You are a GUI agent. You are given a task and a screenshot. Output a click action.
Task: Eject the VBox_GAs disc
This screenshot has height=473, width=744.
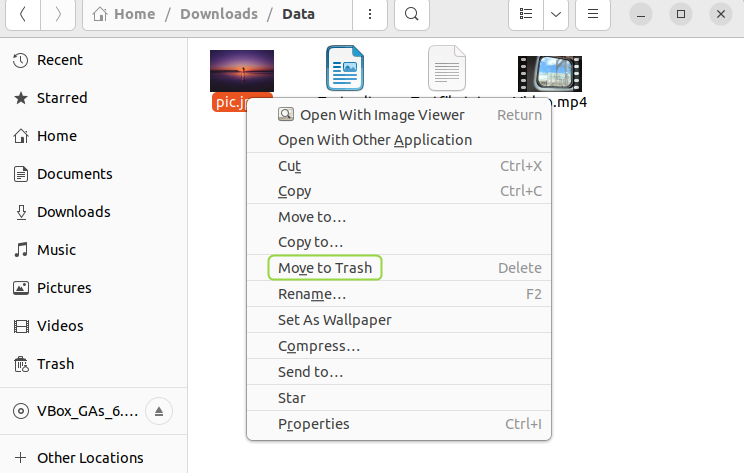160,411
